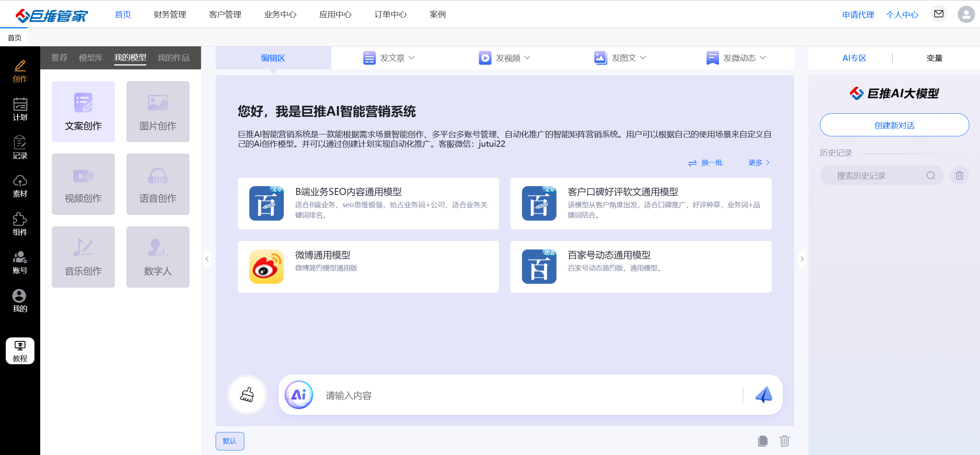Click the 换一批 refresh link
This screenshot has width=980, height=455.
coord(705,163)
